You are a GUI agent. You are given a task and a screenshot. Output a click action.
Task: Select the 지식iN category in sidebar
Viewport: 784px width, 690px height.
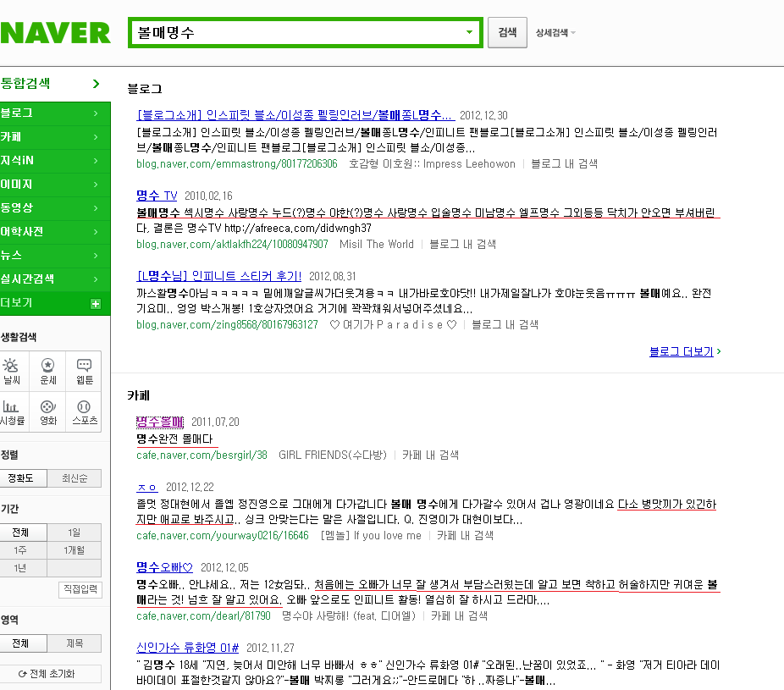55,161
